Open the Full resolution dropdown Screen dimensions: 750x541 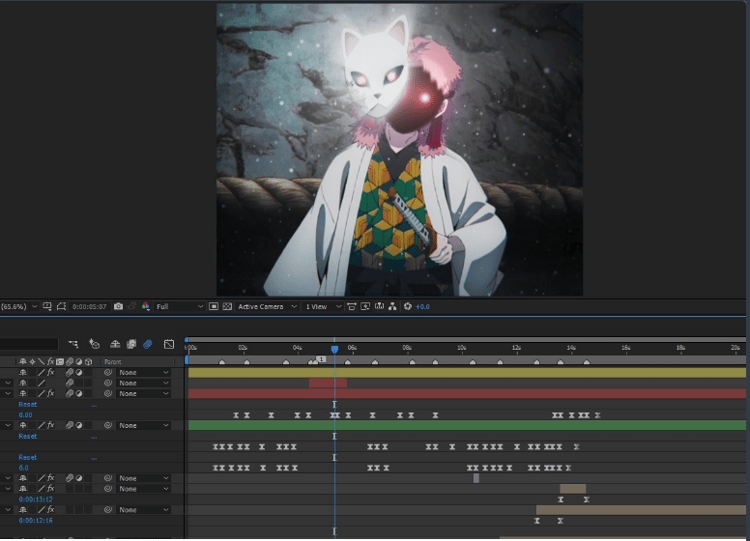tap(179, 307)
